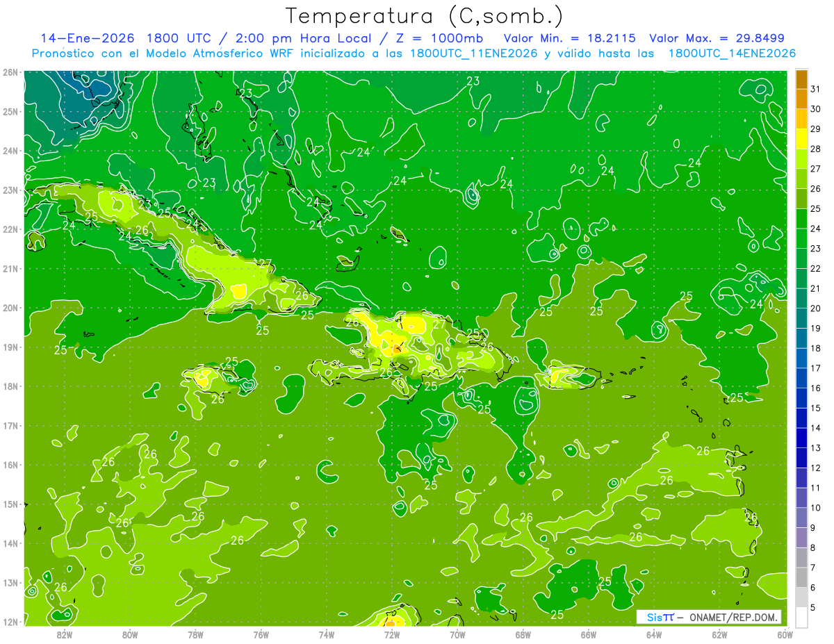Select the '76W' longitude axis label
Viewport: 834px width, 644px height.
pos(261,634)
